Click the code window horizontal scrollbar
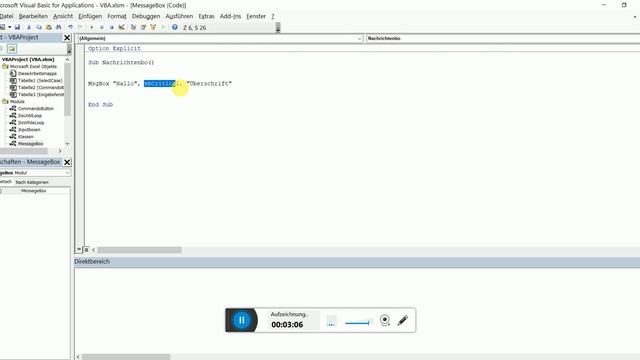 pos(139,250)
